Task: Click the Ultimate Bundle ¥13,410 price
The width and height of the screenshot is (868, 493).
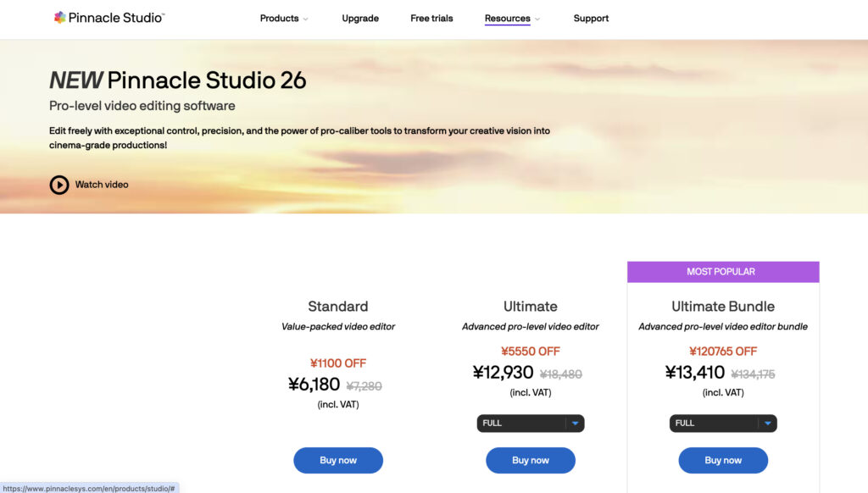Action: click(x=695, y=373)
